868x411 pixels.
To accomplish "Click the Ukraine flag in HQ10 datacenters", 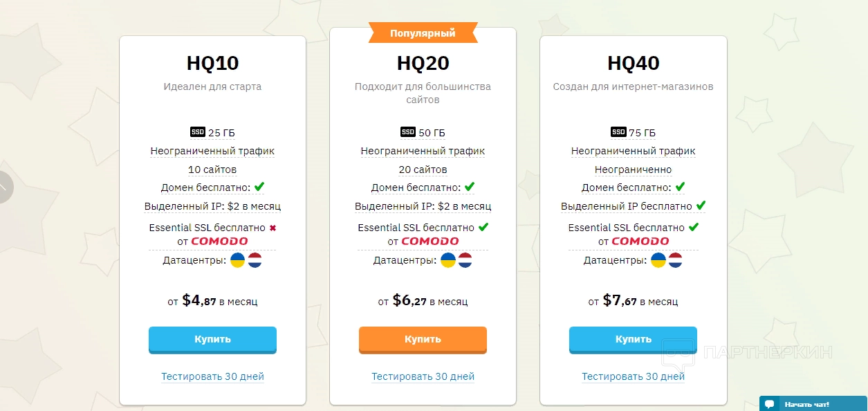I will (238, 261).
